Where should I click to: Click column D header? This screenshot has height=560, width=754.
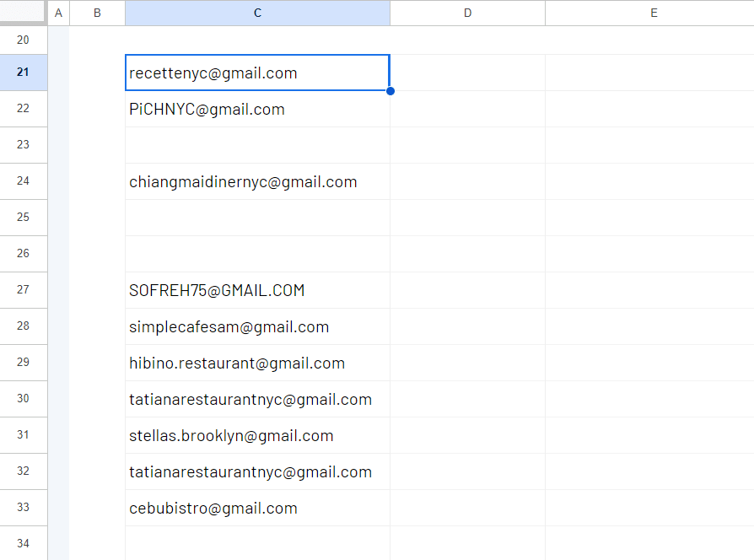pyautogui.click(x=467, y=13)
